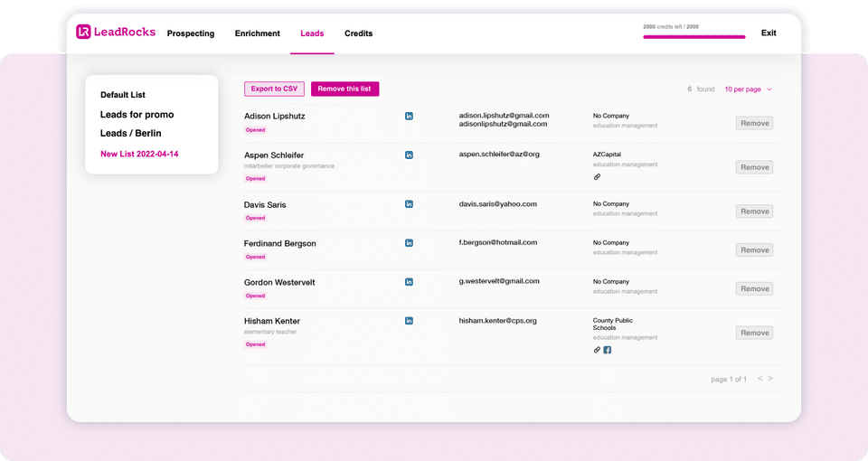Select Default List in sidebar
The width and height of the screenshot is (868, 461).
(x=123, y=95)
